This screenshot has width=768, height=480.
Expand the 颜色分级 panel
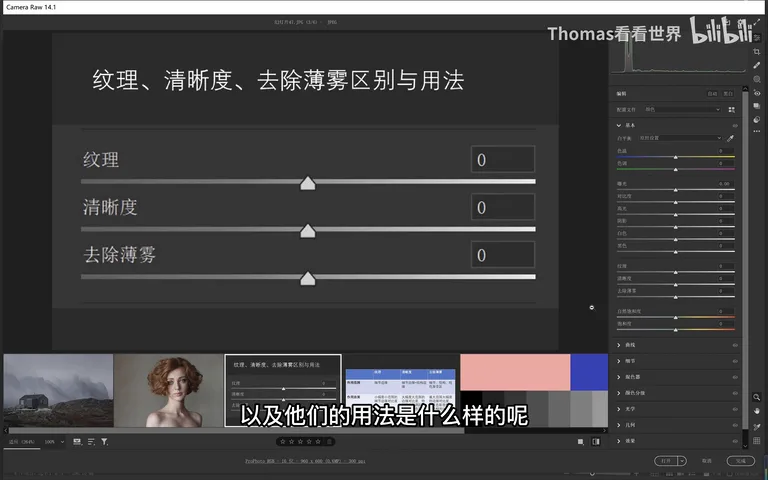click(619, 393)
